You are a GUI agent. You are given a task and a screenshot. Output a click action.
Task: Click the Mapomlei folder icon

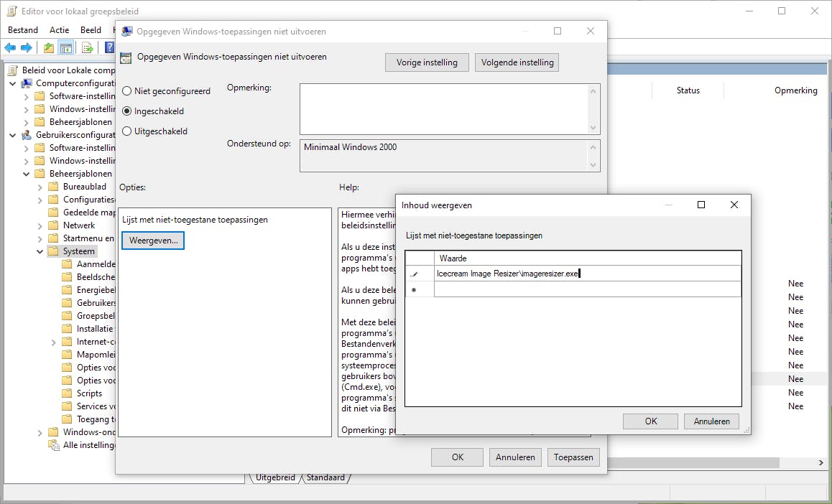[x=67, y=355]
